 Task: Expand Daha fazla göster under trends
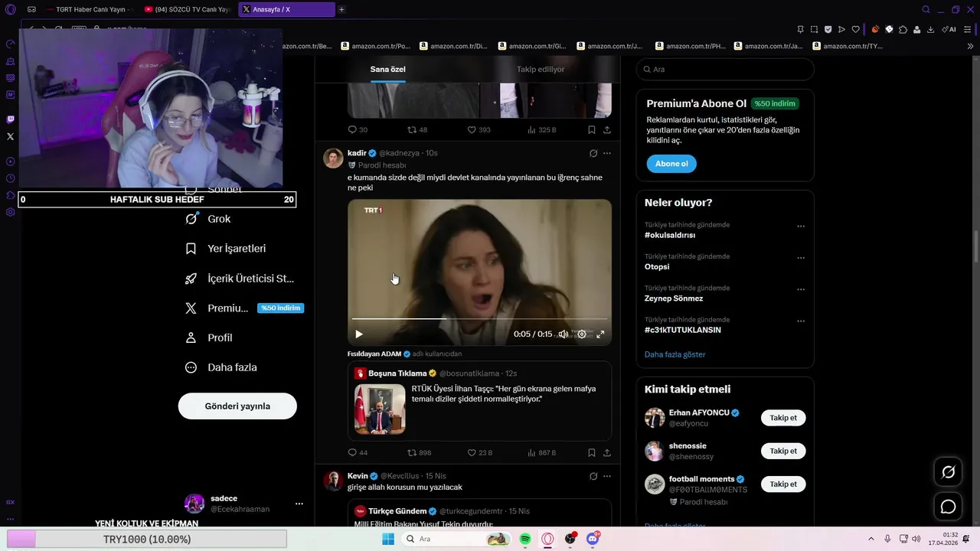(x=675, y=354)
